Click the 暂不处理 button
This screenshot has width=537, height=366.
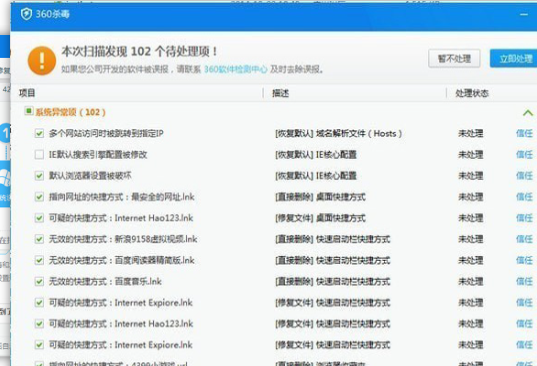click(x=454, y=59)
